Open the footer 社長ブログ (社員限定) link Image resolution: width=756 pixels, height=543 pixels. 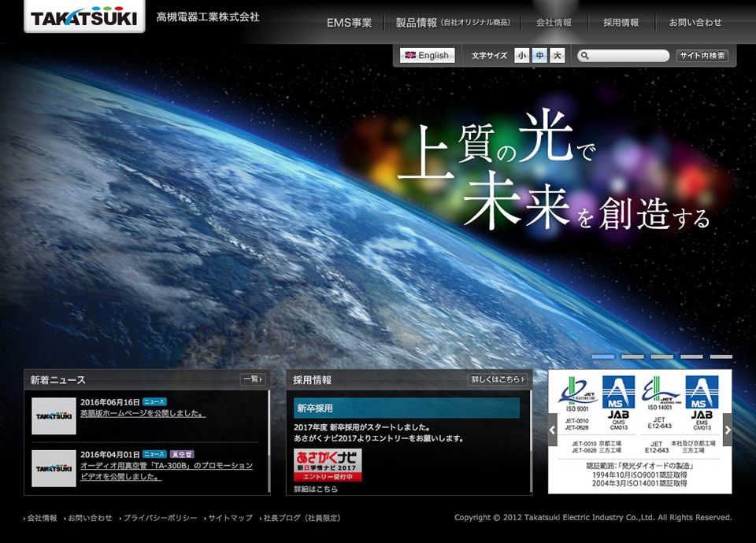302,518
